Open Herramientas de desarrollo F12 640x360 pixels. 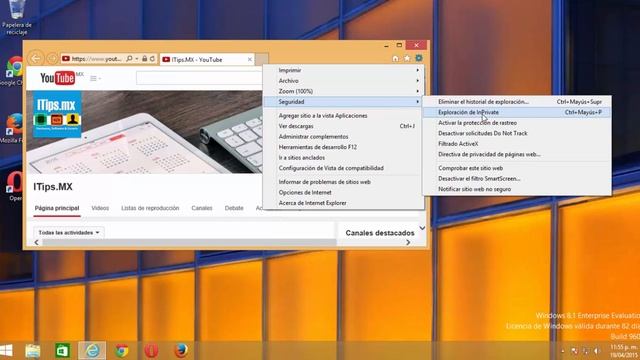pyautogui.click(x=344, y=147)
